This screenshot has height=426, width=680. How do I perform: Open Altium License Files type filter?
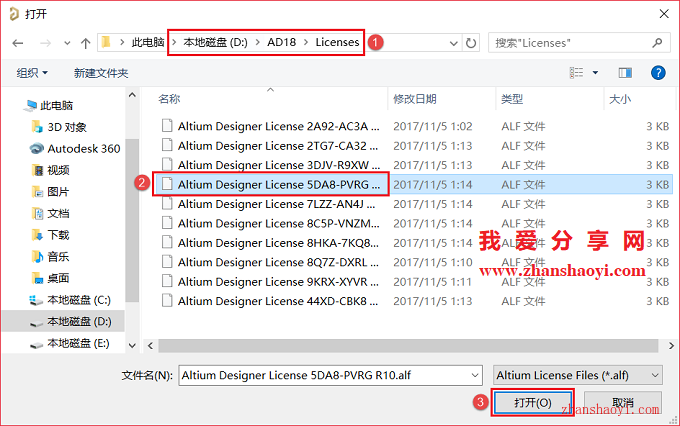pos(578,375)
